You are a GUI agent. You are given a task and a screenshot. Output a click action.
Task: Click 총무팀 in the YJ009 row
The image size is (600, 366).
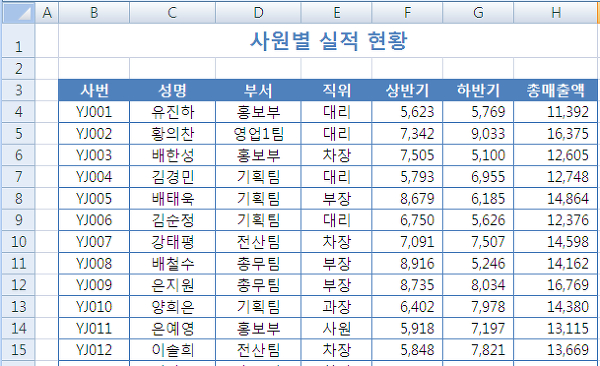pyautogui.click(x=258, y=285)
